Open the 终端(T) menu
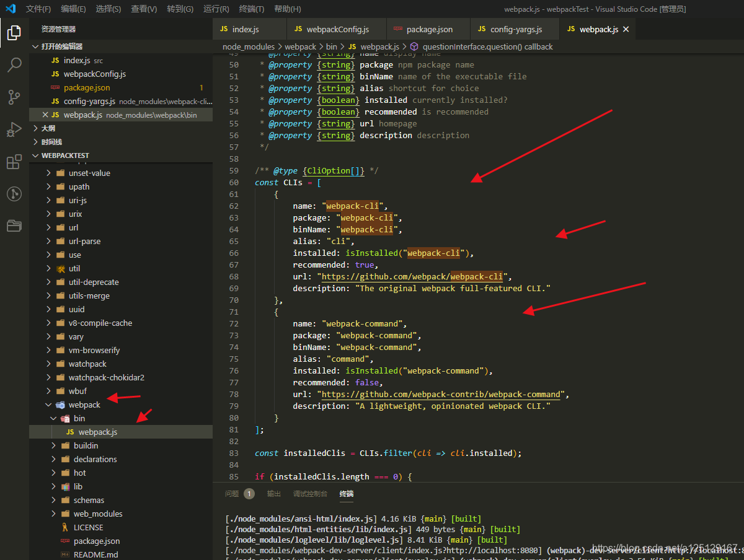Image resolution: width=744 pixels, height=560 pixels. click(251, 9)
